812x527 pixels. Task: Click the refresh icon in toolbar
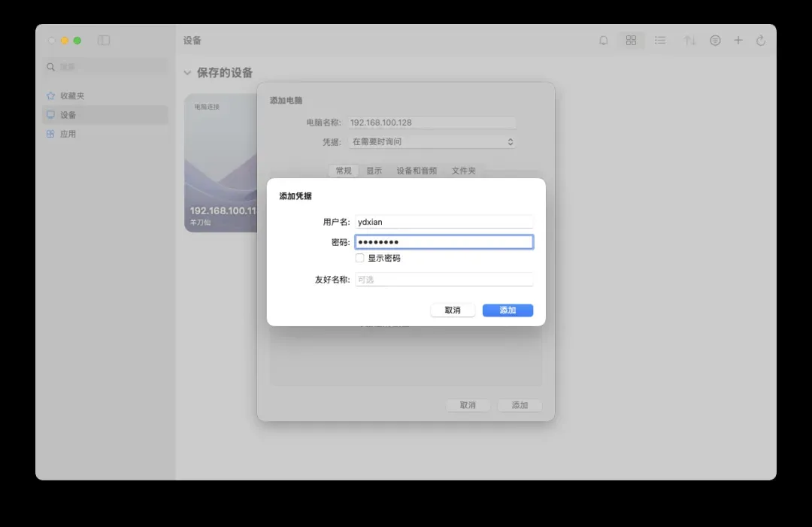761,41
